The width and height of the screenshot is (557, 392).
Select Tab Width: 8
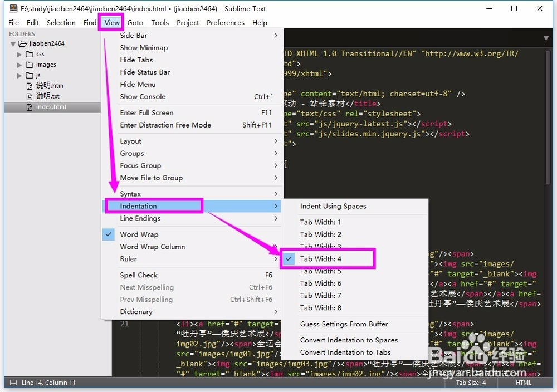tap(320, 307)
